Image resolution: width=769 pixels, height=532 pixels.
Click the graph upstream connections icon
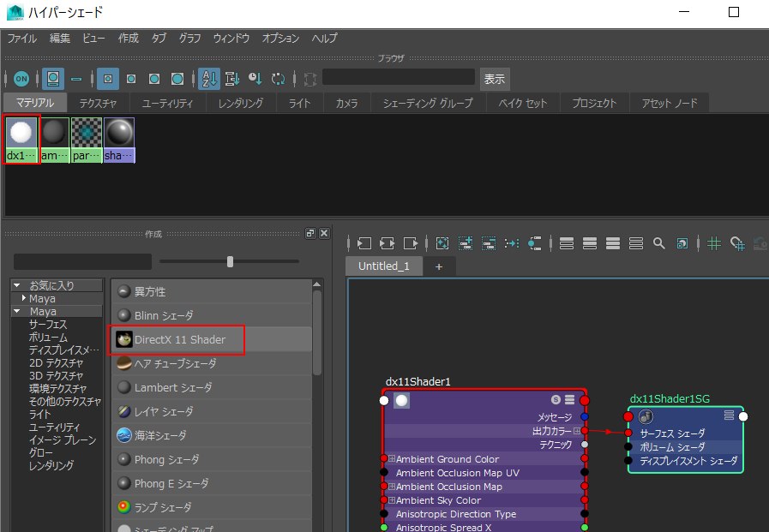pyautogui.click(x=363, y=243)
